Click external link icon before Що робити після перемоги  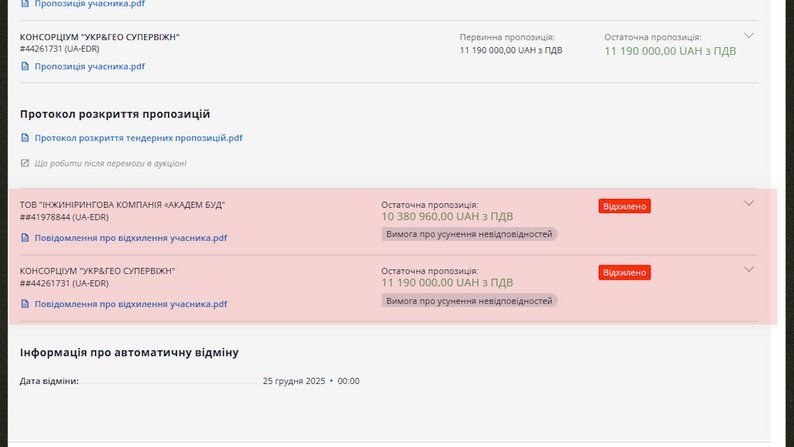pos(25,163)
